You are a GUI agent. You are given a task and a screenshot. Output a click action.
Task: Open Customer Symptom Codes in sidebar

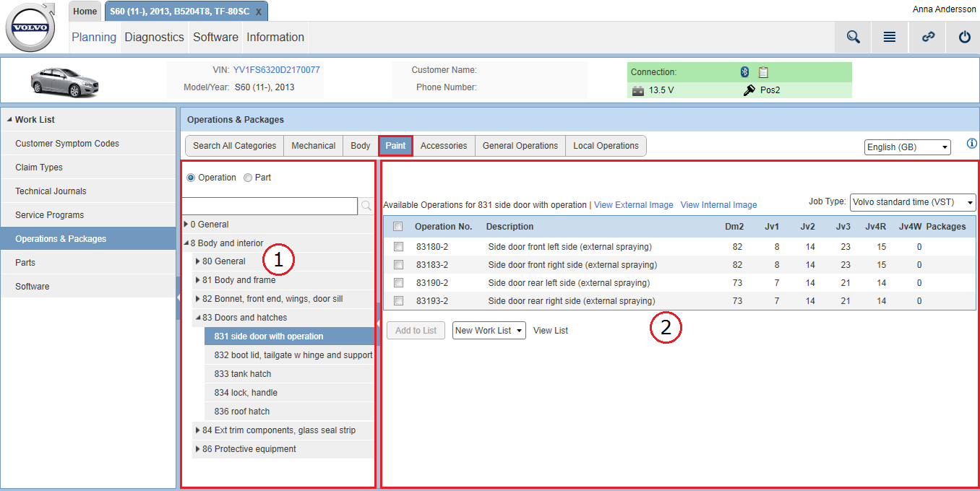tap(88, 144)
